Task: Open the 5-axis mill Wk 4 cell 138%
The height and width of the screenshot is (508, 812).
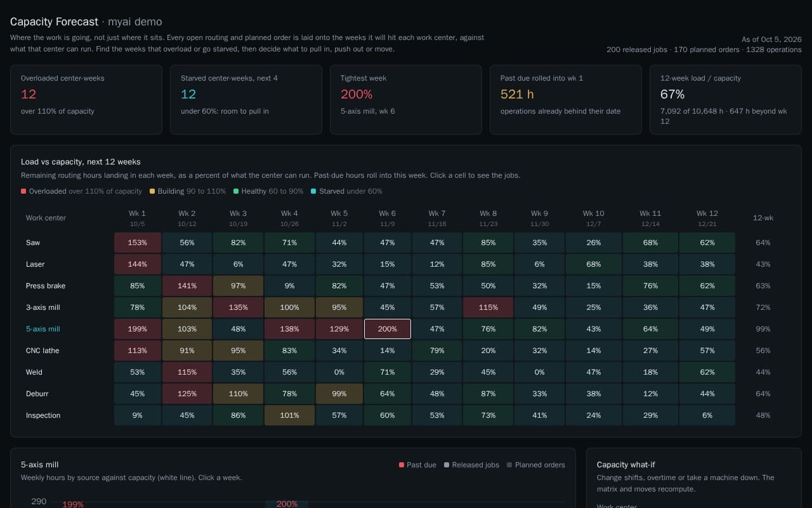Action: pyautogui.click(x=289, y=329)
